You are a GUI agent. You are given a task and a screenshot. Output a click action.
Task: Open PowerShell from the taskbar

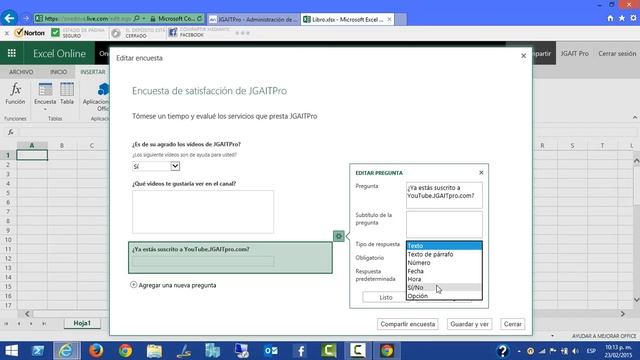[x=38, y=351]
